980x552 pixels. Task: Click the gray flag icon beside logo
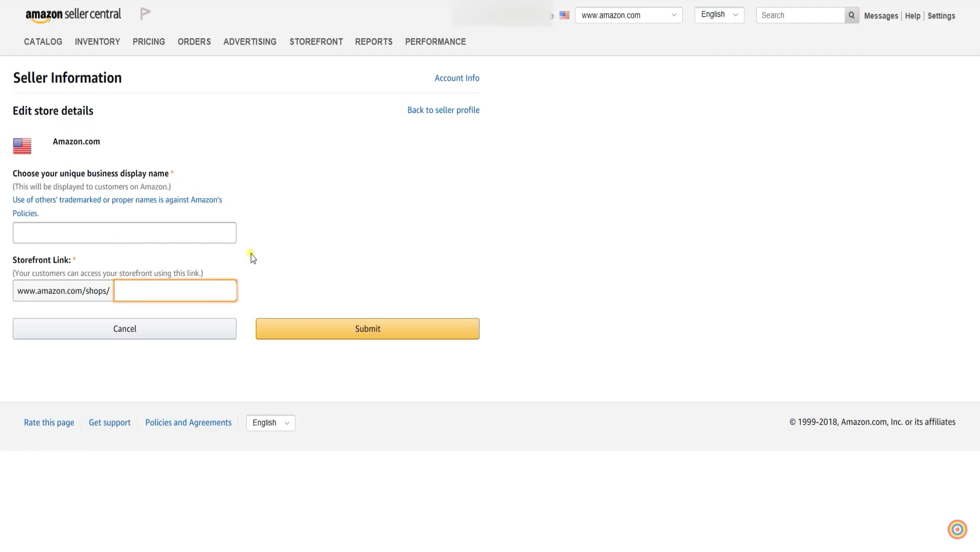coord(146,14)
